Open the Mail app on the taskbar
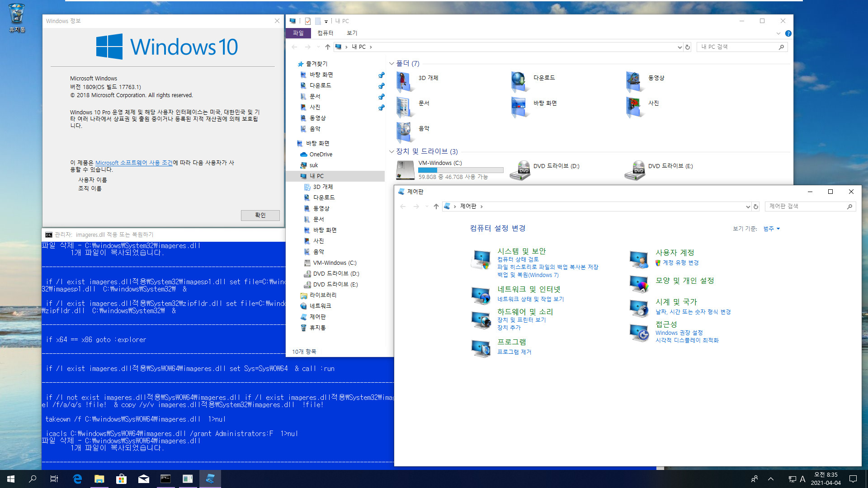 [x=143, y=479]
